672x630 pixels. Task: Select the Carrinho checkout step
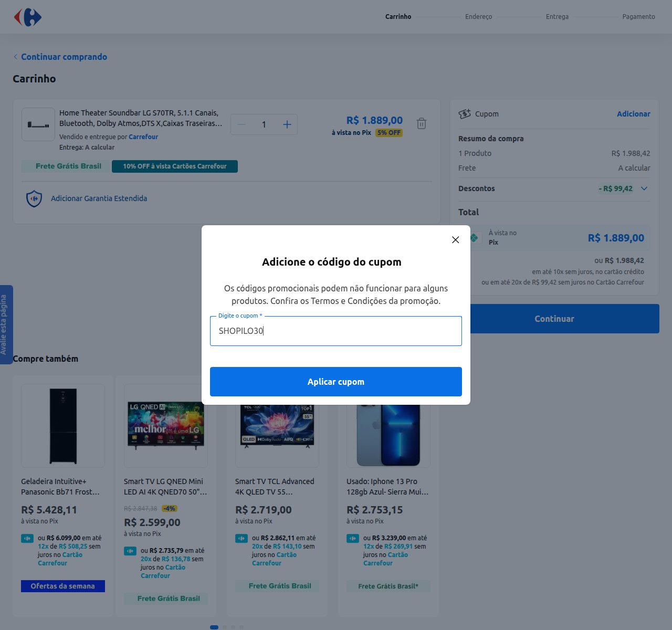click(x=398, y=17)
